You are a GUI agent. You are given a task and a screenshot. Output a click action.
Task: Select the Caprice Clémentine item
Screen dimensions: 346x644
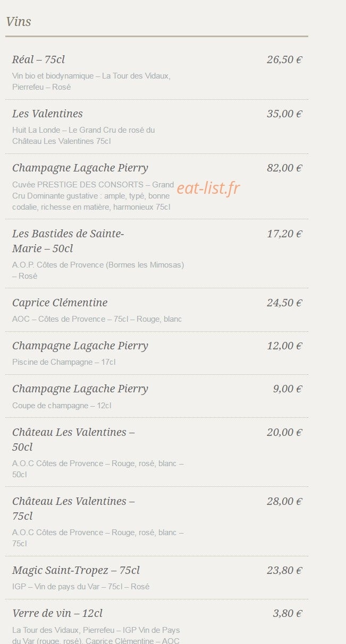pos(60,303)
